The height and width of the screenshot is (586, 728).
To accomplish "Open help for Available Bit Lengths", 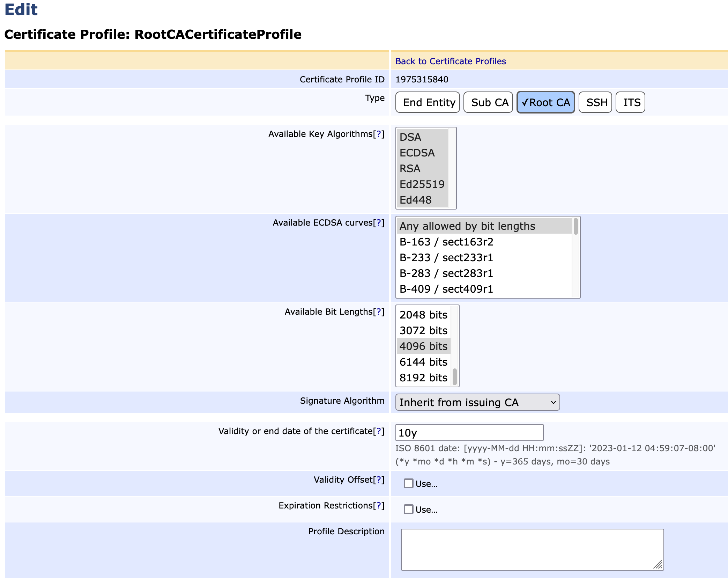I will point(379,312).
